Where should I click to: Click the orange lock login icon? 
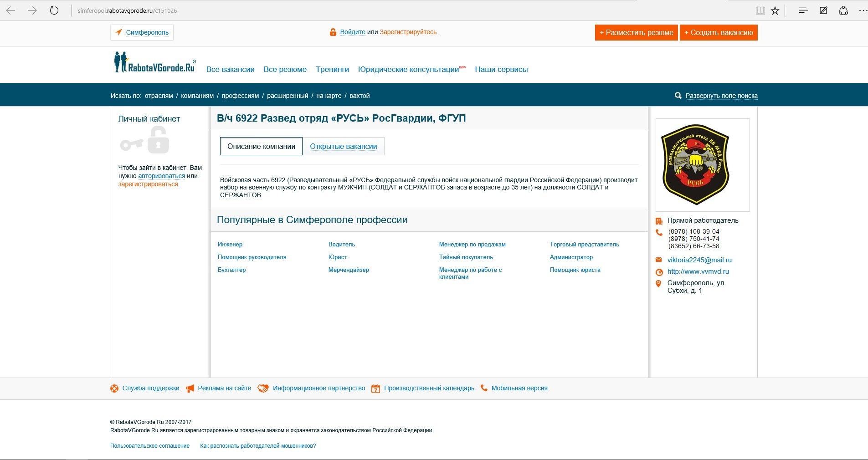(333, 32)
